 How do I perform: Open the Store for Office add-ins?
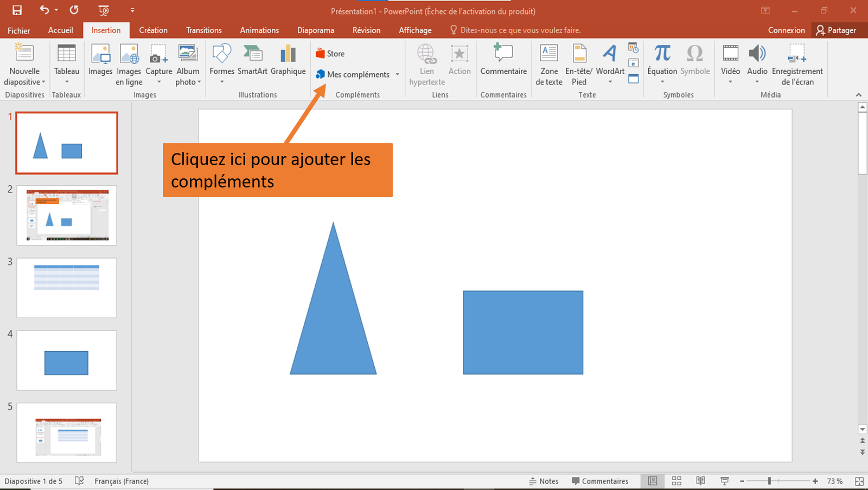coord(330,53)
